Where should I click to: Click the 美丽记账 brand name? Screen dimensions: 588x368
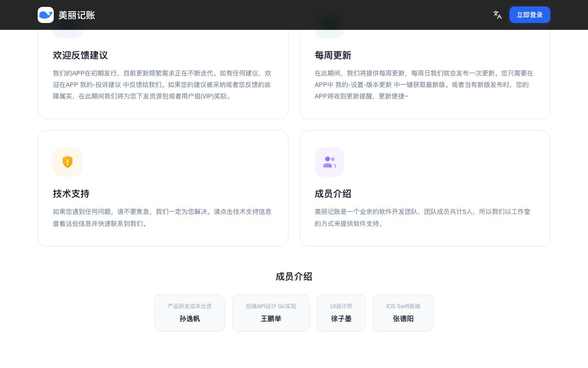(x=77, y=15)
